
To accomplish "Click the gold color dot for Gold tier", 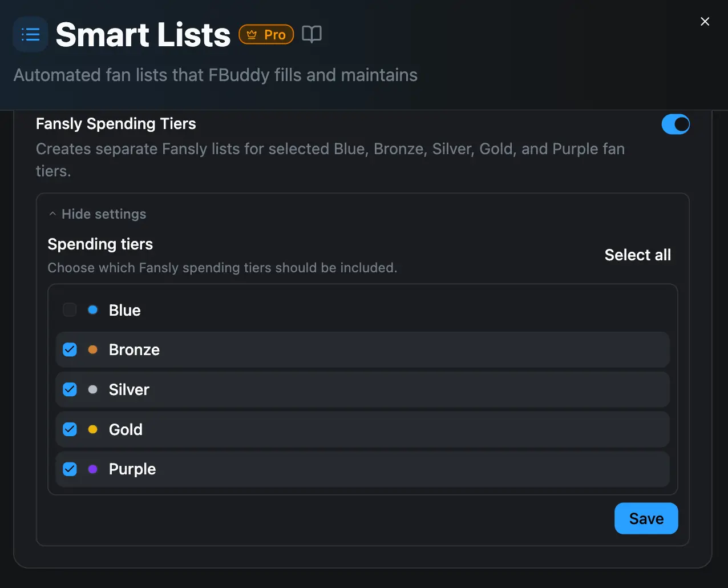I will pos(92,429).
